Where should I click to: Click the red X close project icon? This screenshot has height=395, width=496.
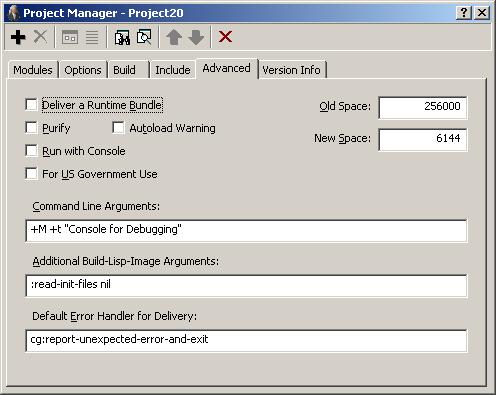[x=225, y=37]
